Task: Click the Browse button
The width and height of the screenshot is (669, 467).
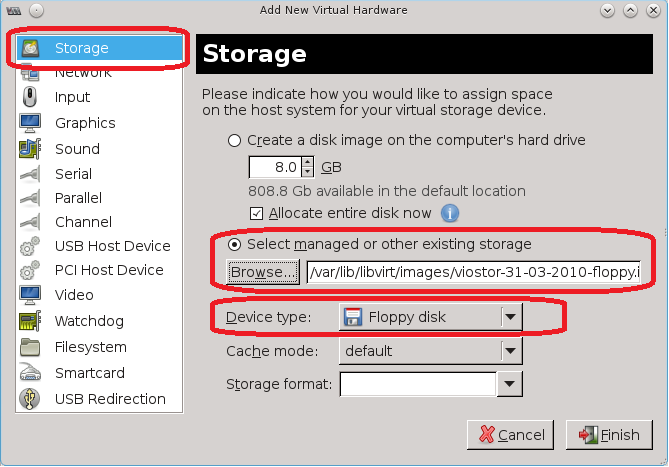Action: pos(263,272)
